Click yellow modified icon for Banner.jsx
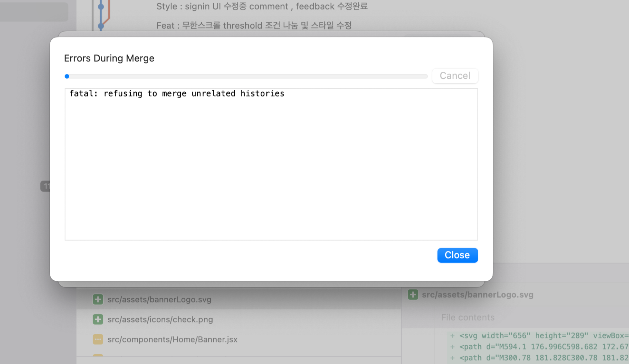The height and width of the screenshot is (364, 629). click(98, 339)
